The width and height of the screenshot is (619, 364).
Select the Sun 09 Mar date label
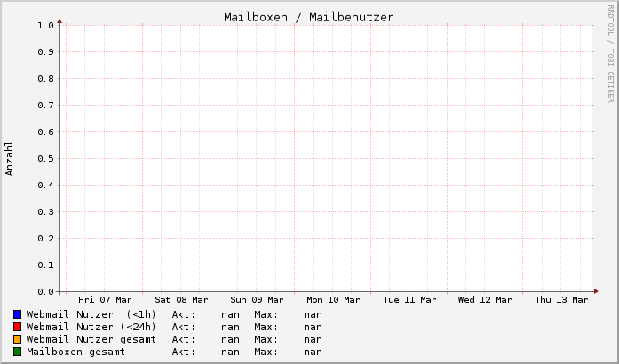click(257, 300)
